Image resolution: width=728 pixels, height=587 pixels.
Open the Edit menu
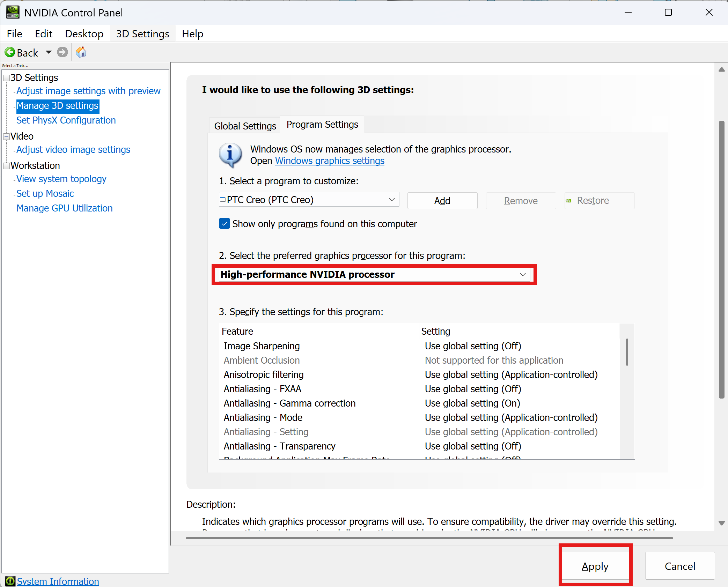click(x=44, y=34)
